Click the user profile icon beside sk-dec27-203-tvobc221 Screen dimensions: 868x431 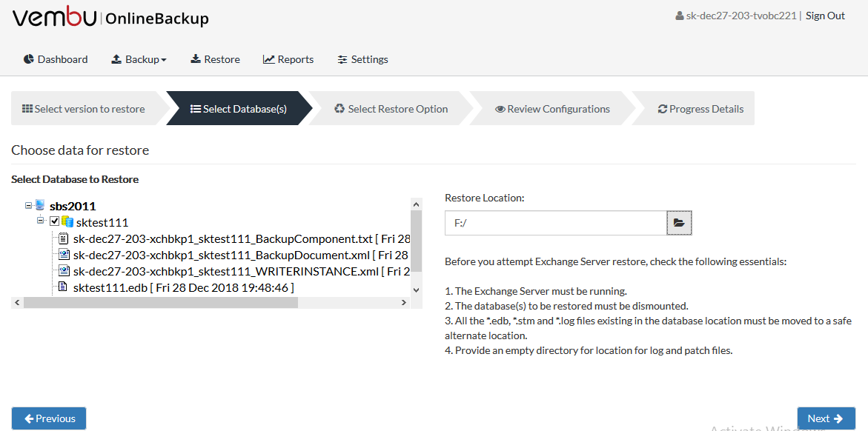(679, 16)
